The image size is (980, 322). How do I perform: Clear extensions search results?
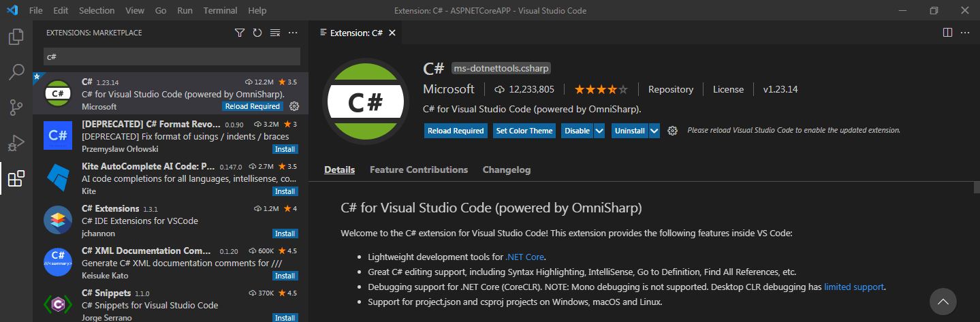(x=275, y=33)
